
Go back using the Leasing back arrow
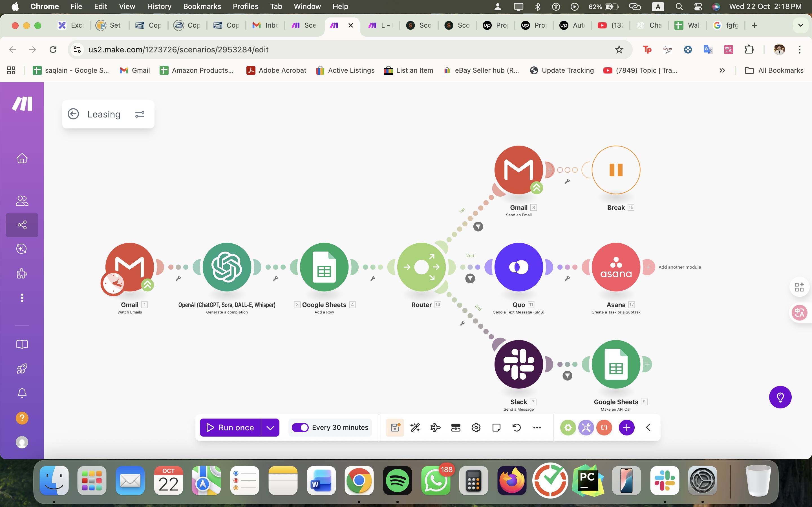coord(74,114)
